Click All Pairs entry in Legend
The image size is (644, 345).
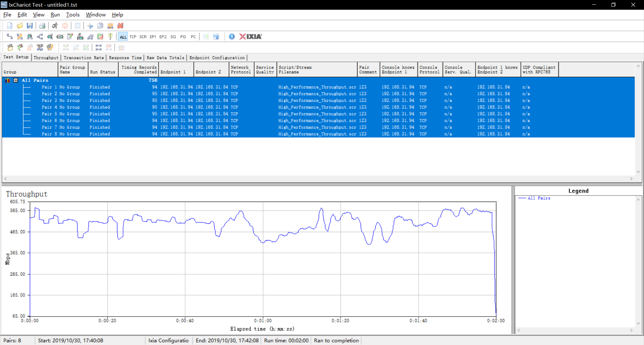pyautogui.click(x=539, y=198)
